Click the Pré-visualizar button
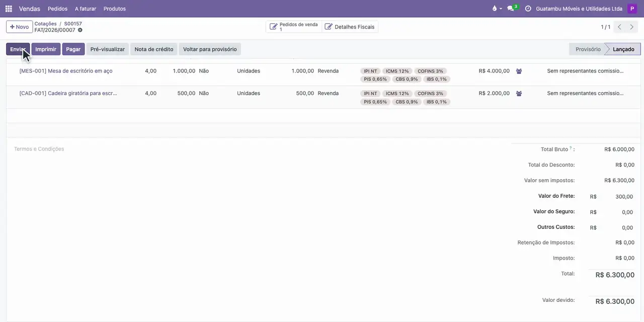Image resolution: width=644 pixels, height=322 pixels. [108, 49]
